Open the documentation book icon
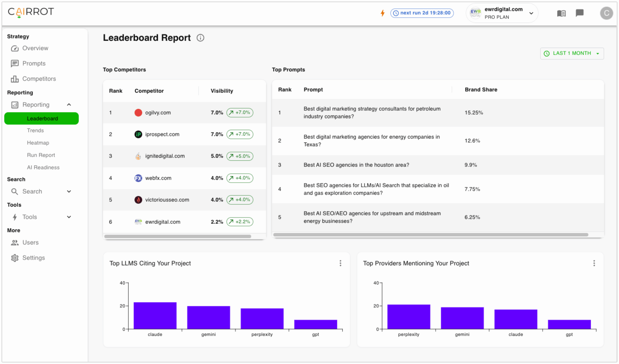The image size is (619, 364). tap(561, 13)
